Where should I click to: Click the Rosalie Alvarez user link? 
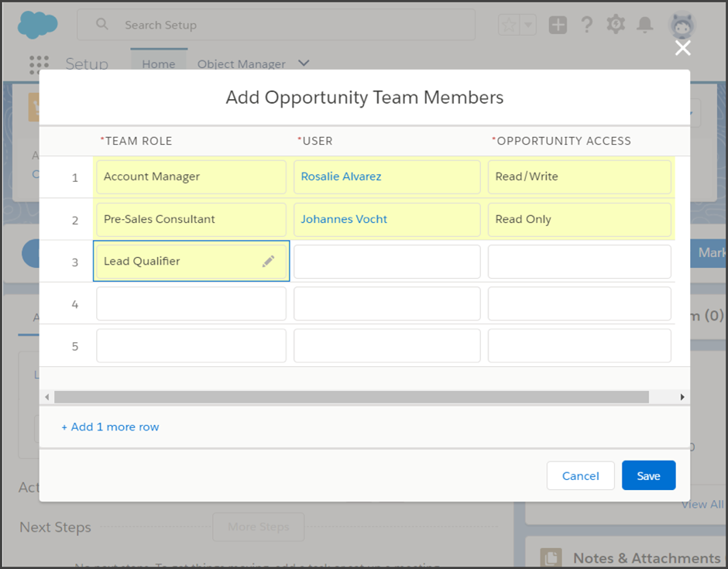pyautogui.click(x=341, y=177)
